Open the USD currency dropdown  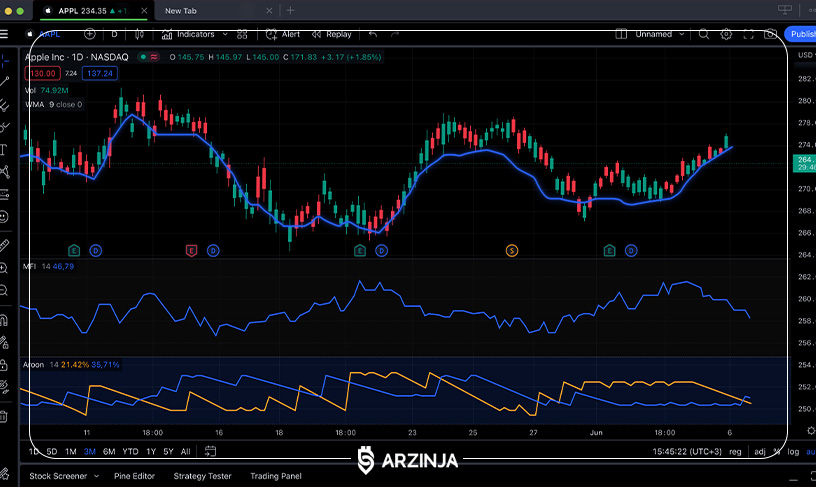(x=806, y=55)
